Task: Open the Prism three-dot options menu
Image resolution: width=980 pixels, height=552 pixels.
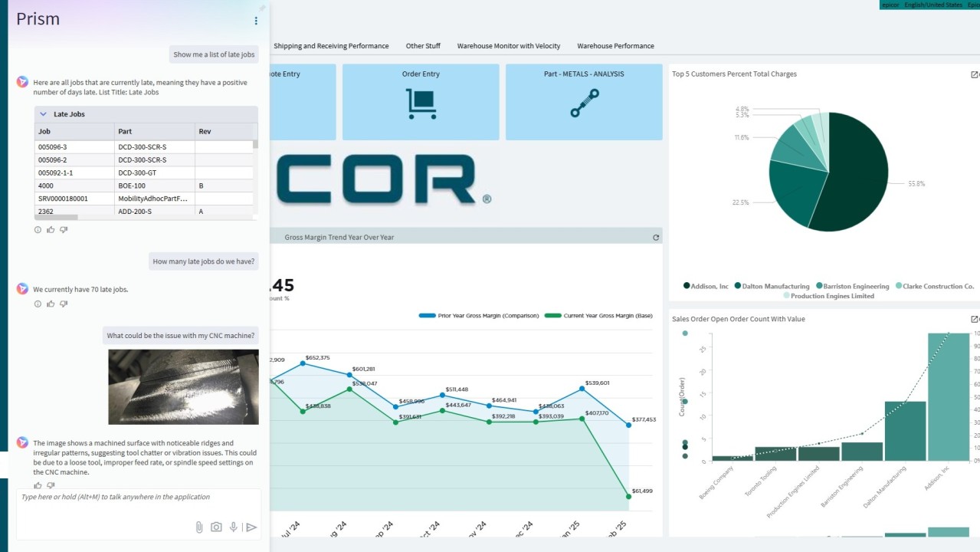Action: [x=256, y=21]
